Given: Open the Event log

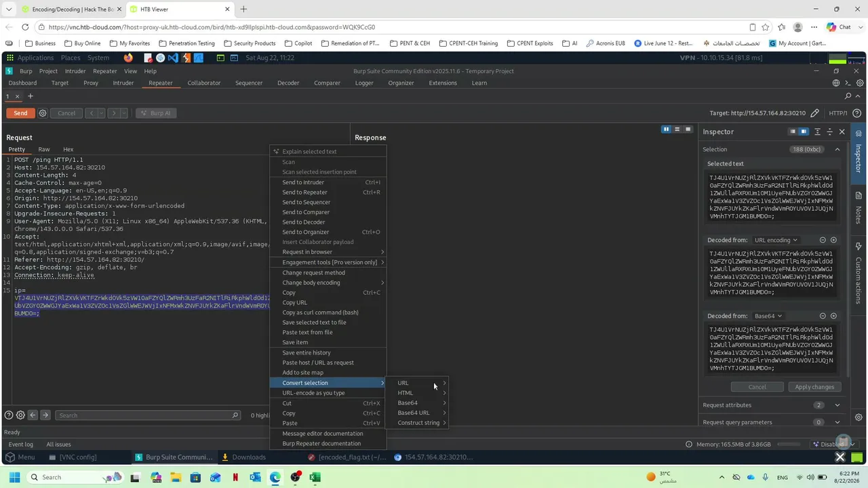Looking at the screenshot, I should click(x=20, y=445).
